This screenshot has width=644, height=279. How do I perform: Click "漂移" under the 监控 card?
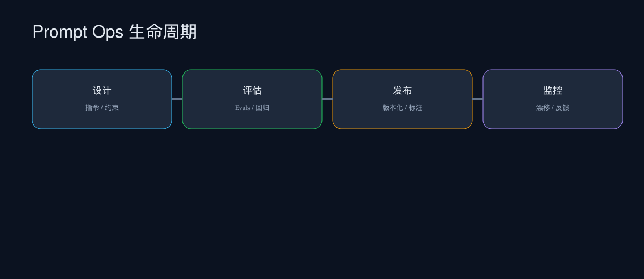pos(543,108)
